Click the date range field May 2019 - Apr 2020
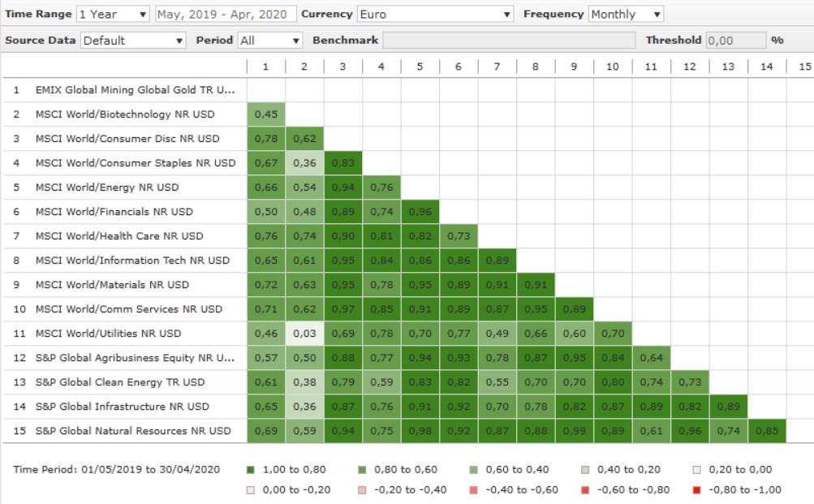 coord(224,15)
